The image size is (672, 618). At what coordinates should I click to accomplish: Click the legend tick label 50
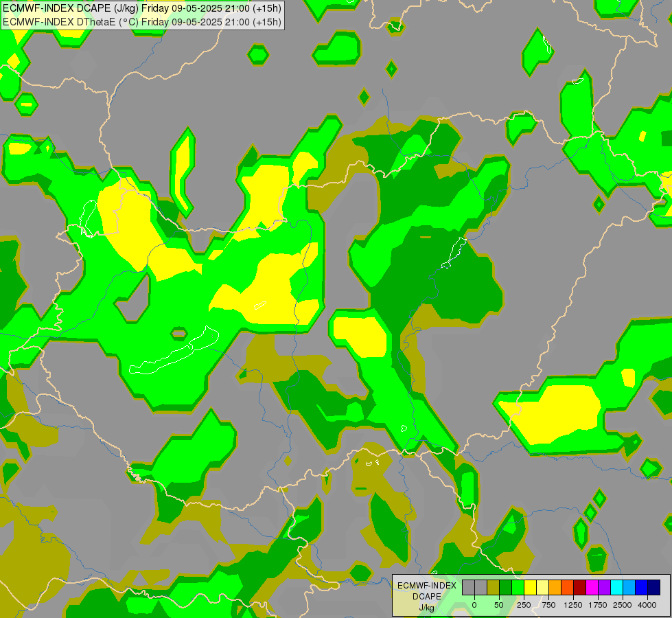tap(499, 605)
